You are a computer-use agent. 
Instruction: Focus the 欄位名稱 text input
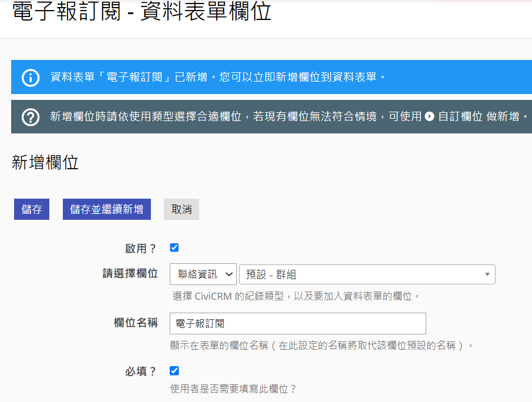[298, 324]
